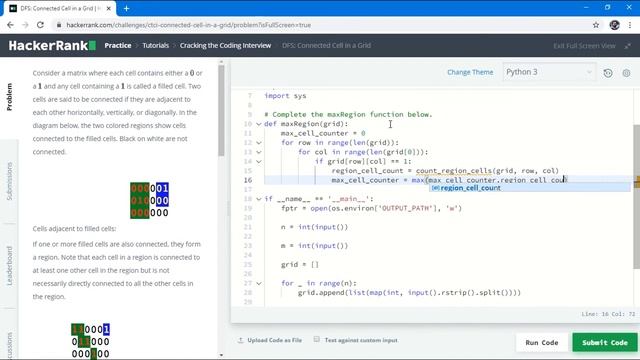Click 'grid = []' on line 25
640x360 pixels.
300,264
